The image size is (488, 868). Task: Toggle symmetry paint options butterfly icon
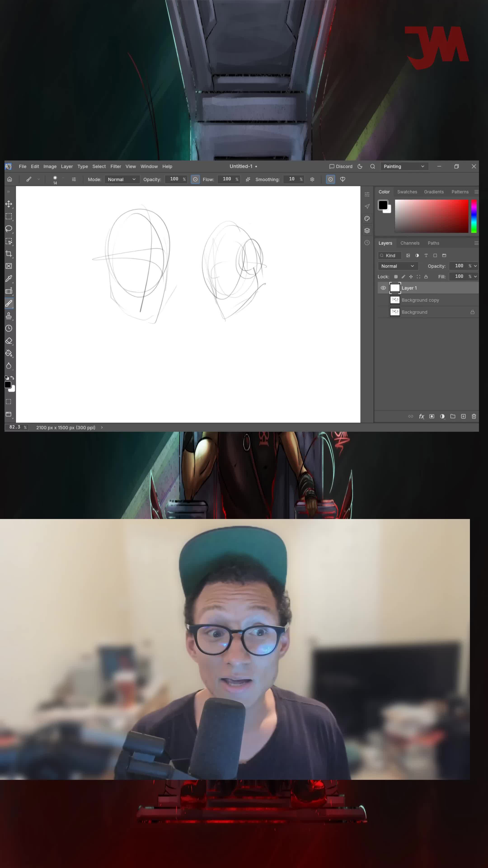343,179
